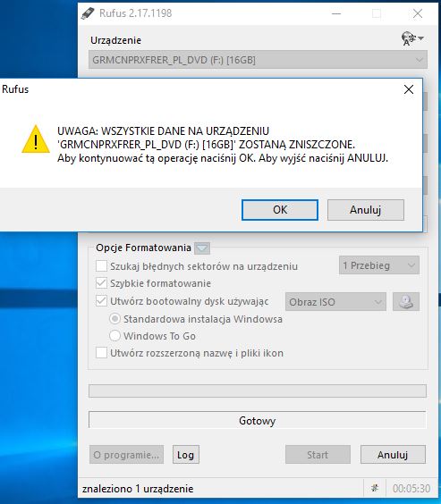Toggle the Szybkie formatowanie checkbox
Image resolution: width=441 pixels, height=504 pixels.
pyautogui.click(x=101, y=283)
